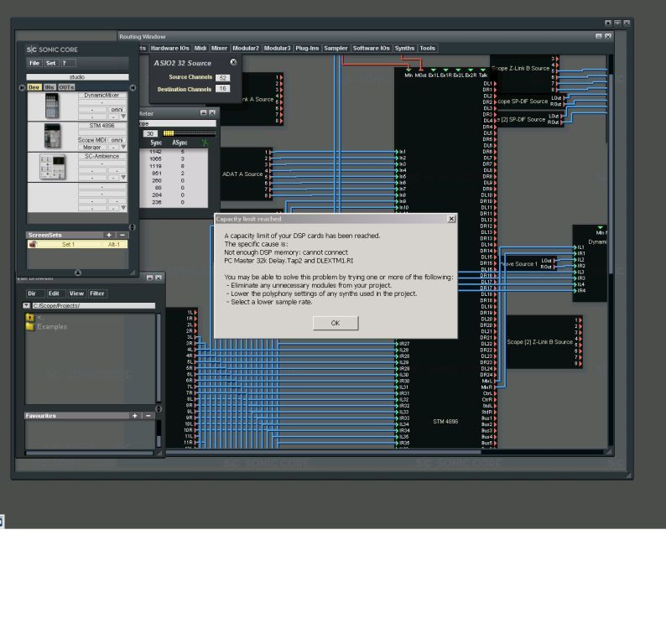The height and width of the screenshot is (644, 666).
Task: Minimize the file browser panel
Action: (149, 278)
